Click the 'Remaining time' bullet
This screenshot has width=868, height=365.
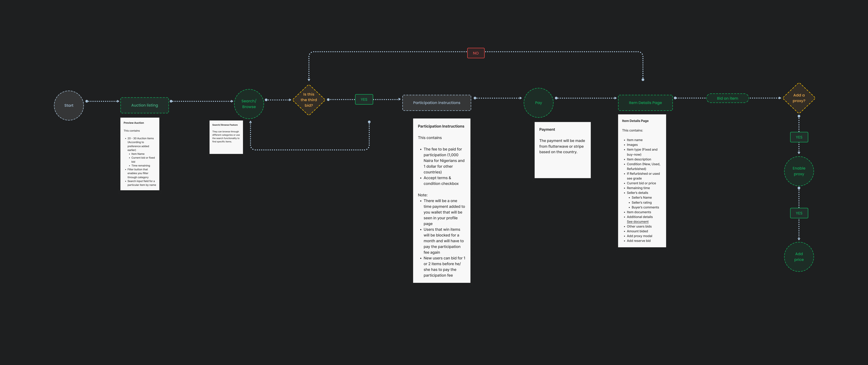click(638, 188)
